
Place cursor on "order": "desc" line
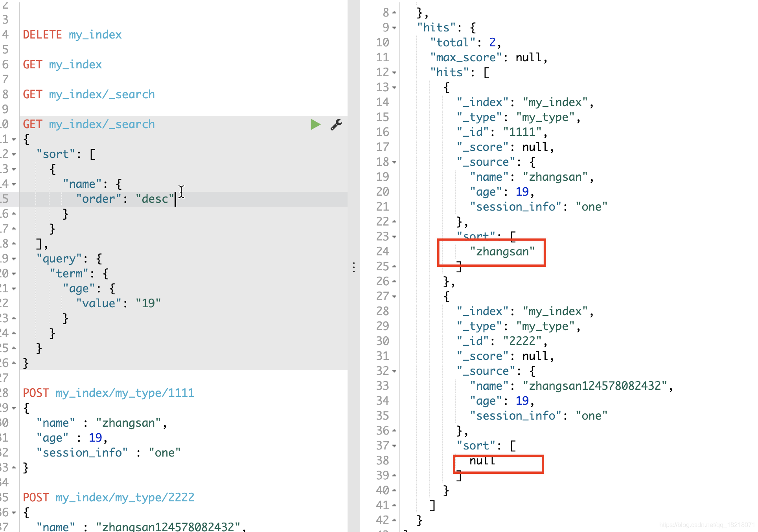[125, 199]
